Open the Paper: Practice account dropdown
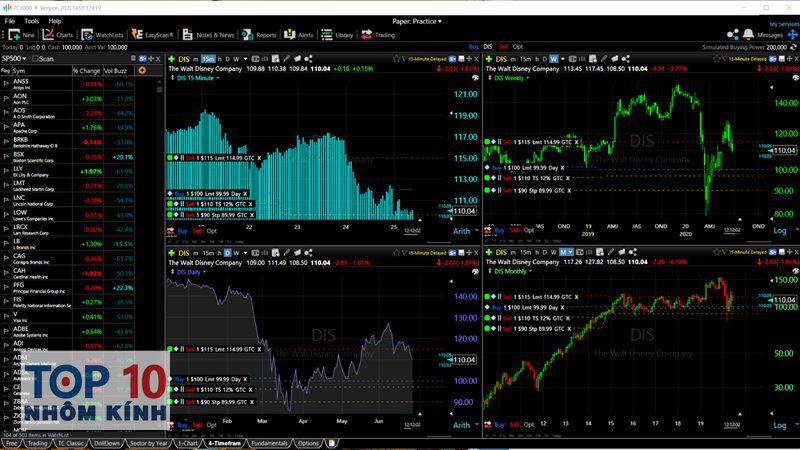This screenshot has width=800, height=450. pos(417,21)
